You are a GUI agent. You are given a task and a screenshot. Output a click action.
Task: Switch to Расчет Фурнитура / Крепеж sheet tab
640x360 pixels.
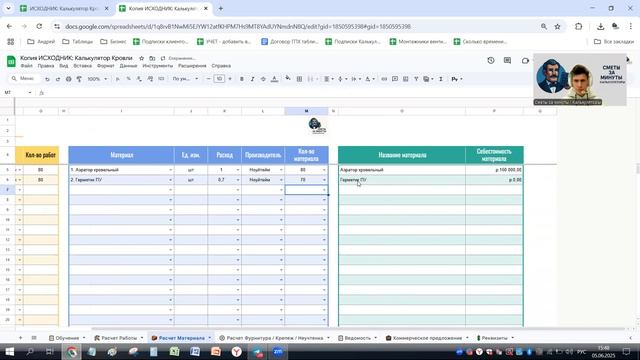pyautogui.click(x=275, y=338)
